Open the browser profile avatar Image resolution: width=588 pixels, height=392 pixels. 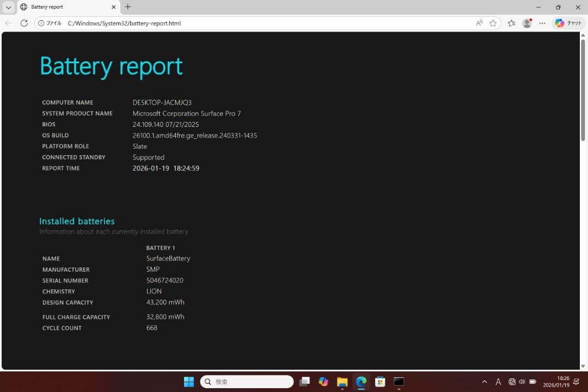[x=527, y=23]
